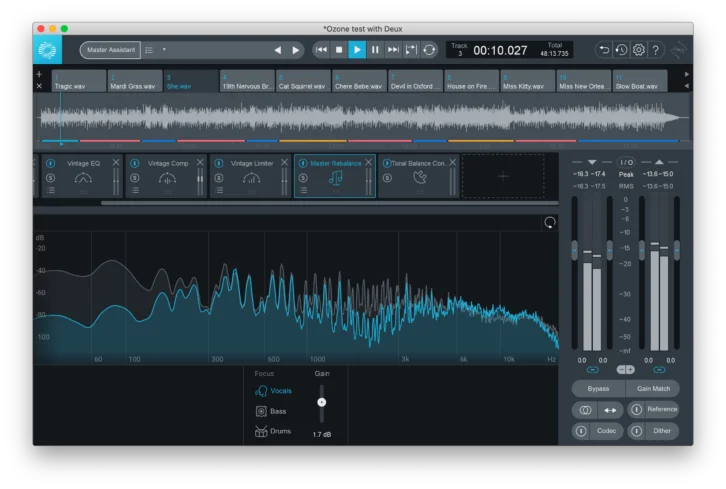
Task: Click the Ozone logo icon
Action: pyautogui.click(x=47, y=50)
